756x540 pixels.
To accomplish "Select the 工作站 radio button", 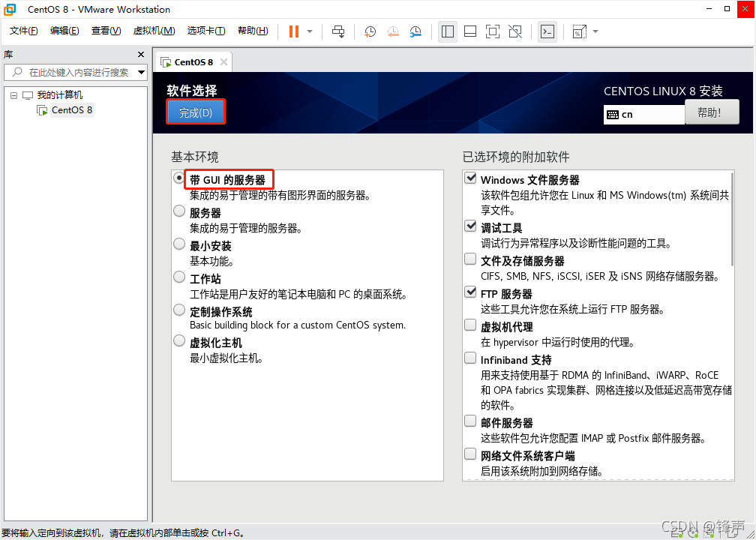I will (178, 277).
